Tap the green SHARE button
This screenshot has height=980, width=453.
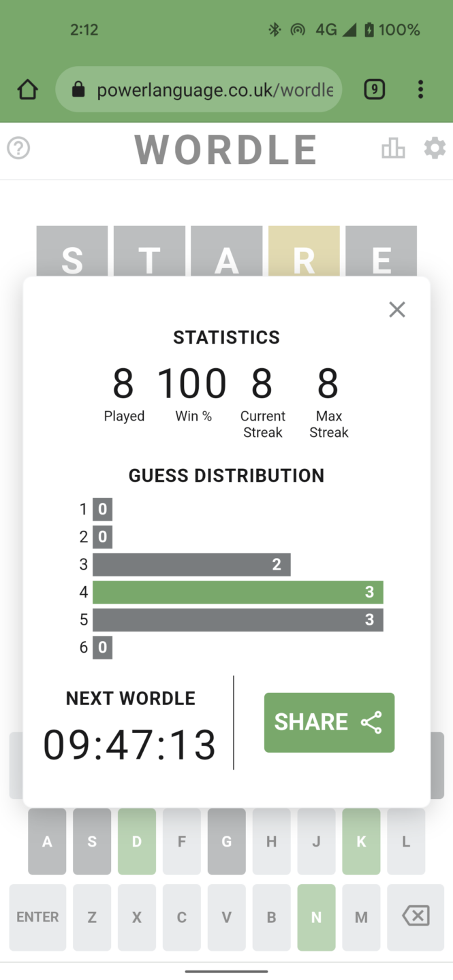(329, 722)
